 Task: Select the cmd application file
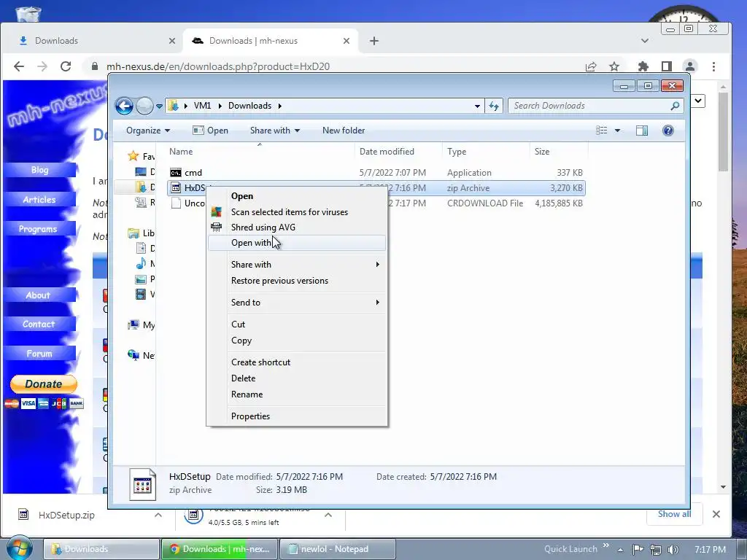pos(376,172)
